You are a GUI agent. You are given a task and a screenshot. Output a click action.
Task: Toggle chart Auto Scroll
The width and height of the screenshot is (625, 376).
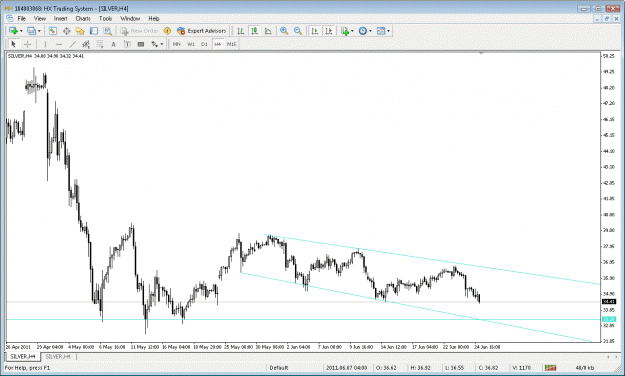point(315,31)
